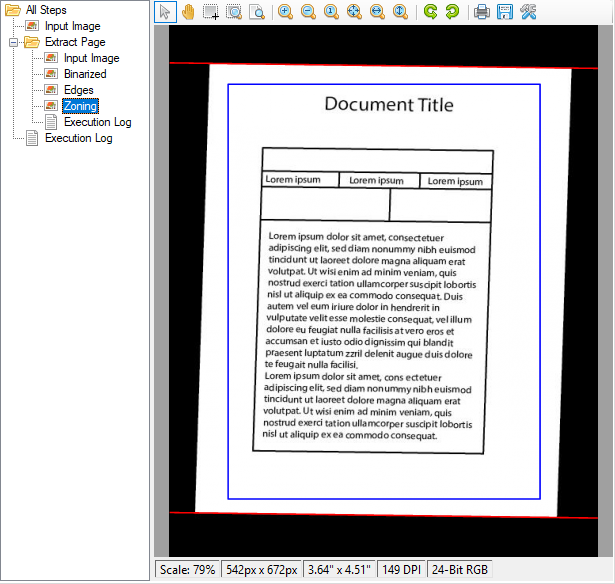Click the Document Title in image

(x=389, y=105)
